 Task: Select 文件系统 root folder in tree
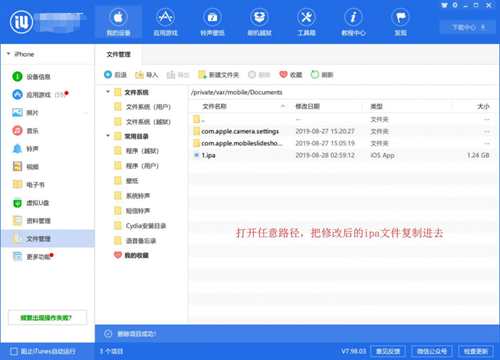pos(131,92)
